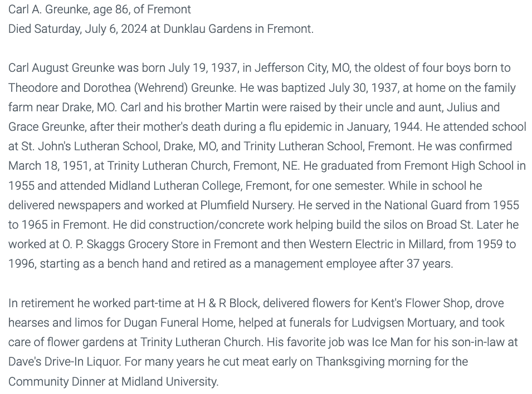Click the words Midland University
Image resolution: width=532 pixels, height=394 pixels.
click(x=170, y=381)
